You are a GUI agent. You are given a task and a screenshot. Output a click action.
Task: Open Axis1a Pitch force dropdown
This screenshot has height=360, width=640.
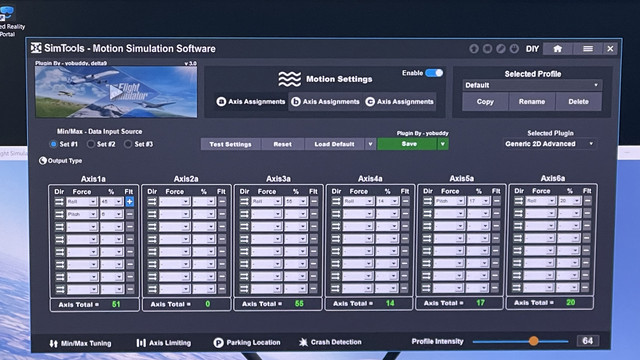82,214
